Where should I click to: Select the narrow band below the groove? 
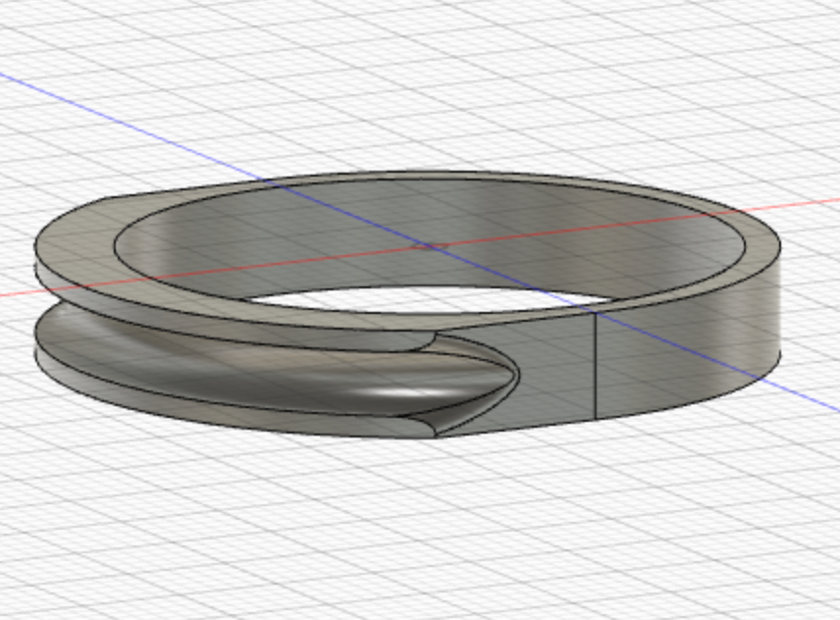point(196,390)
